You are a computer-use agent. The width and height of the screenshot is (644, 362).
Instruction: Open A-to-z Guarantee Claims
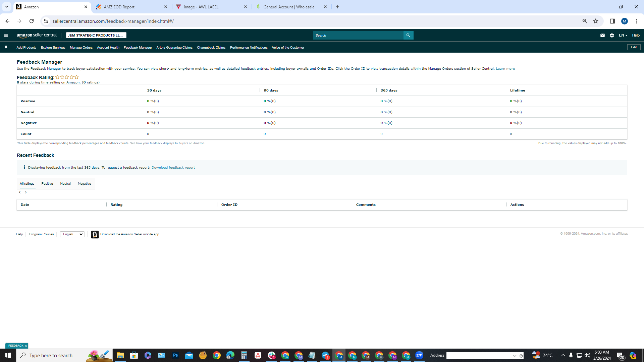tap(174, 48)
